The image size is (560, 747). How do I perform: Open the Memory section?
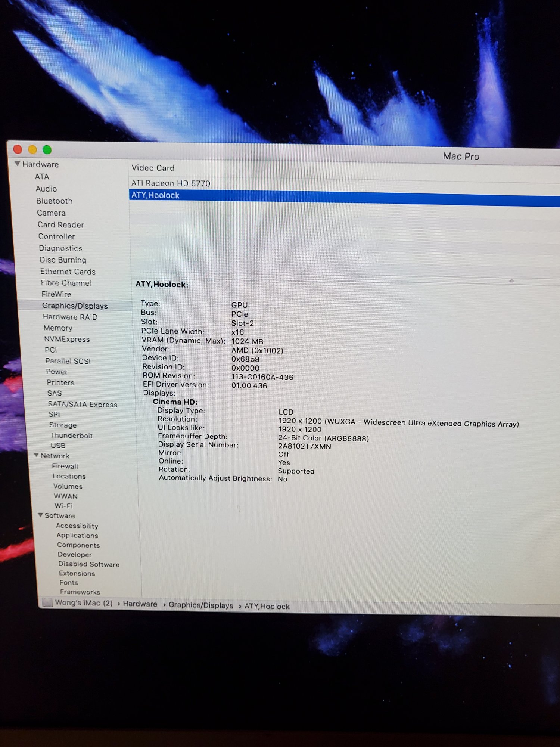[x=58, y=328]
